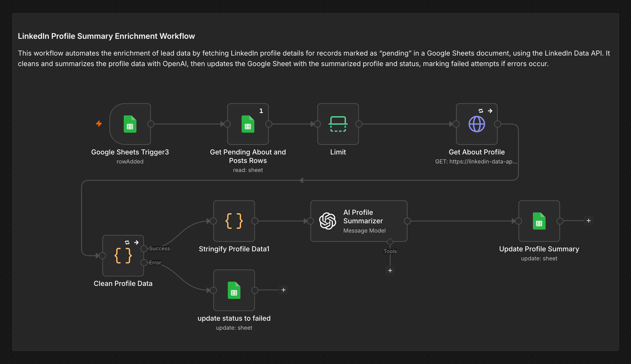Add a node after update status to failed
This screenshot has height=364, width=631.
tap(283, 290)
